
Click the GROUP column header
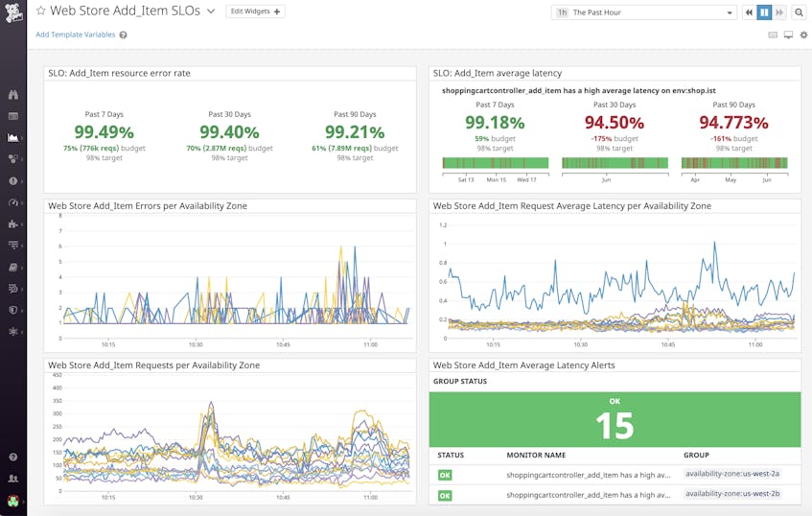[x=696, y=456]
